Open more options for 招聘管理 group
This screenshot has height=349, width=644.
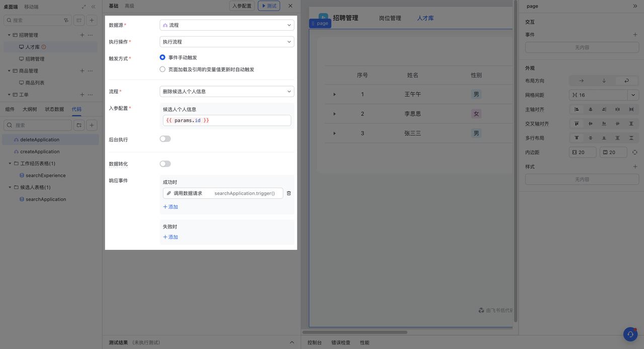[91, 35]
